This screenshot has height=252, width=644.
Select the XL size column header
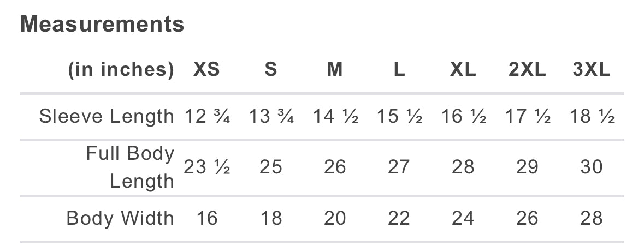point(463,70)
